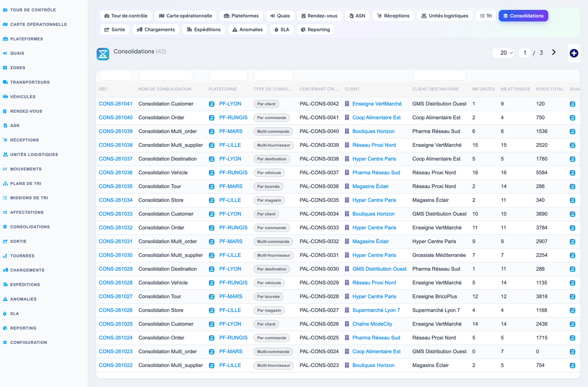Click quai icon in CONS-261041 row
Screen dimensions: 588x387
click(573, 104)
